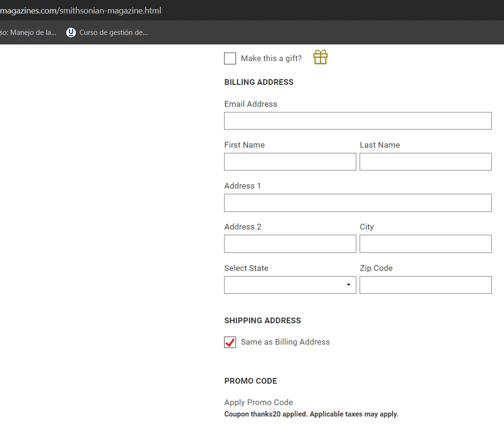This screenshot has width=504, height=425.
Task: Click into the Last Name field
Action: 425,162
